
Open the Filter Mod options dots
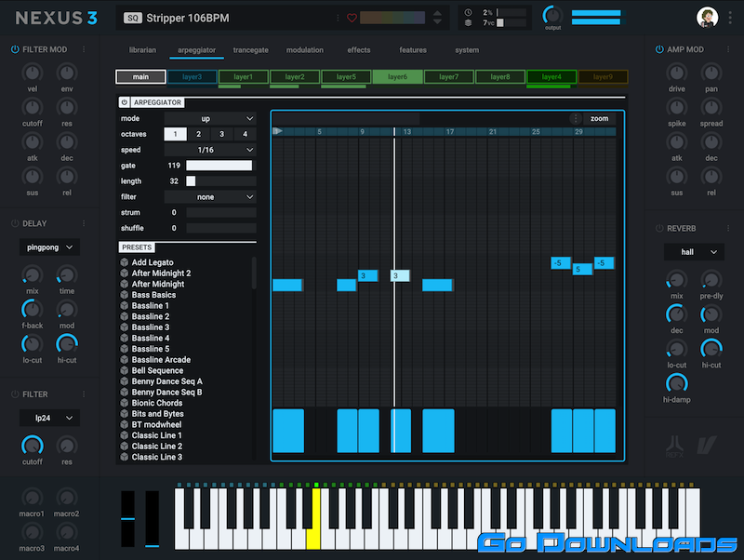84,49
